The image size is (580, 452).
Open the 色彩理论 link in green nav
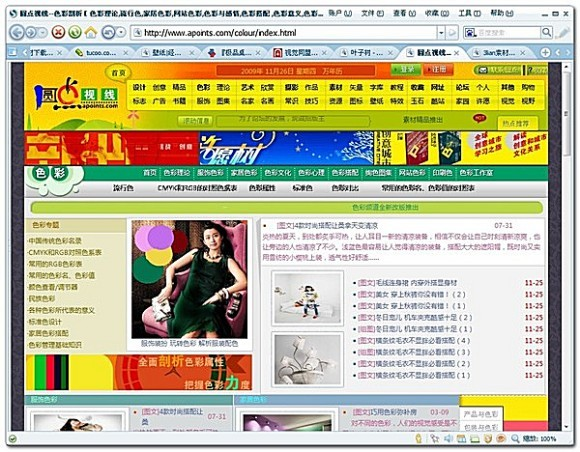click(176, 173)
